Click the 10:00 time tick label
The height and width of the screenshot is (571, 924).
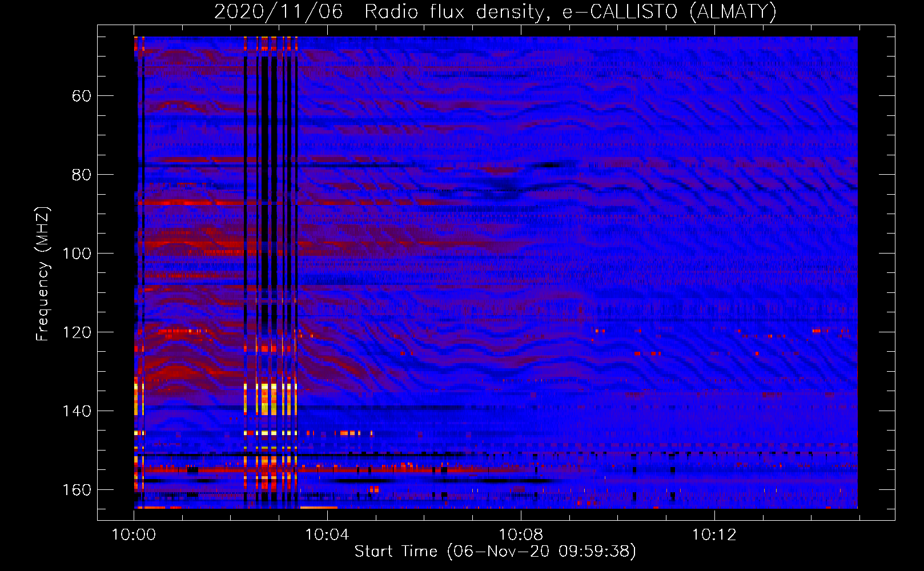point(134,535)
